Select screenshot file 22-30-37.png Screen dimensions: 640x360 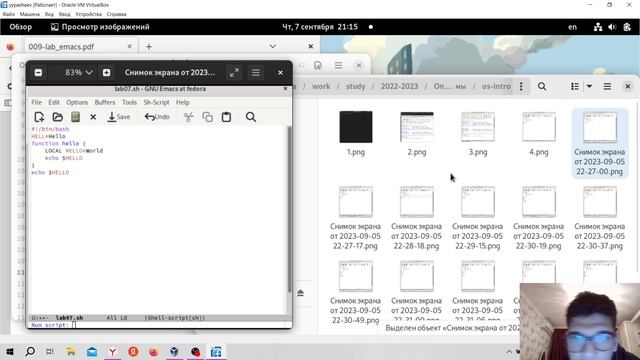coord(600,218)
